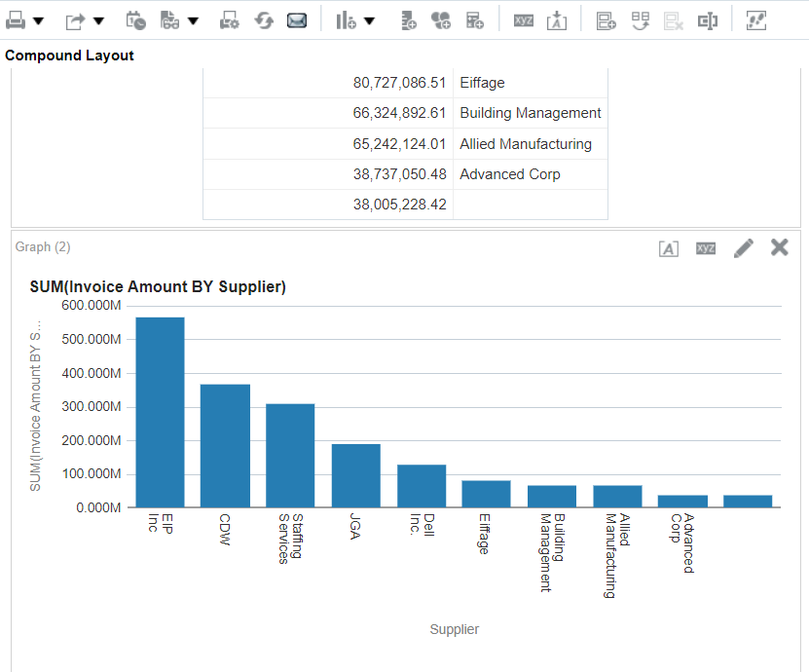809x672 pixels.
Task: Click the 400.000M y-axis label
Action: [x=92, y=373]
